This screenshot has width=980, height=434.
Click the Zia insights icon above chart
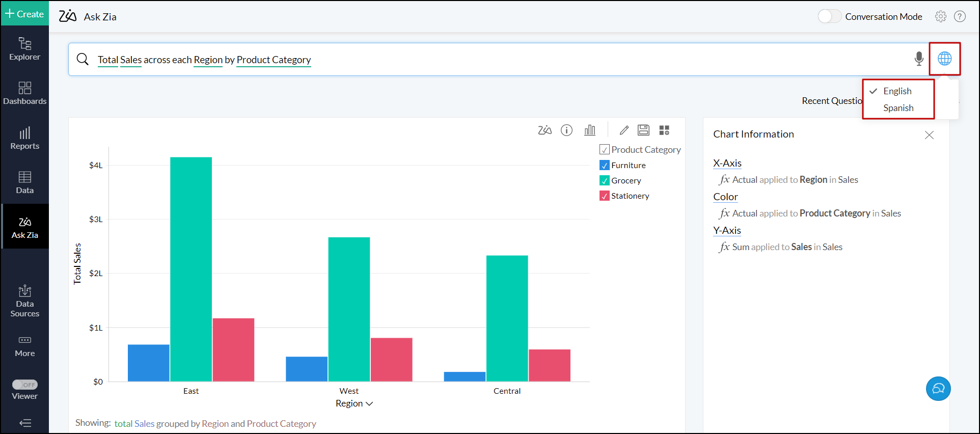pos(545,130)
